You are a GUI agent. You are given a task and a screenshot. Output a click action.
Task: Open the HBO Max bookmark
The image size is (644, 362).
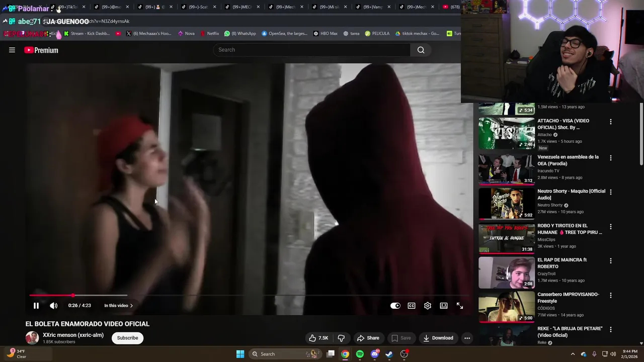[326, 34]
